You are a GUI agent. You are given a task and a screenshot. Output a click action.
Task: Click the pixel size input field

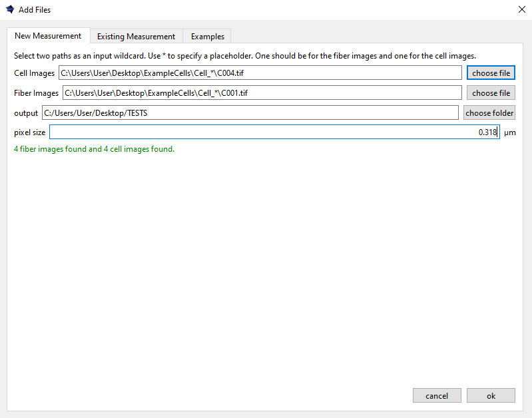[274, 132]
